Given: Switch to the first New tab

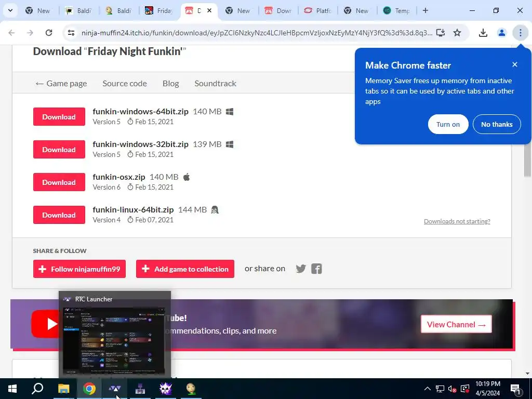Looking at the screenshot, I should 38,10.
